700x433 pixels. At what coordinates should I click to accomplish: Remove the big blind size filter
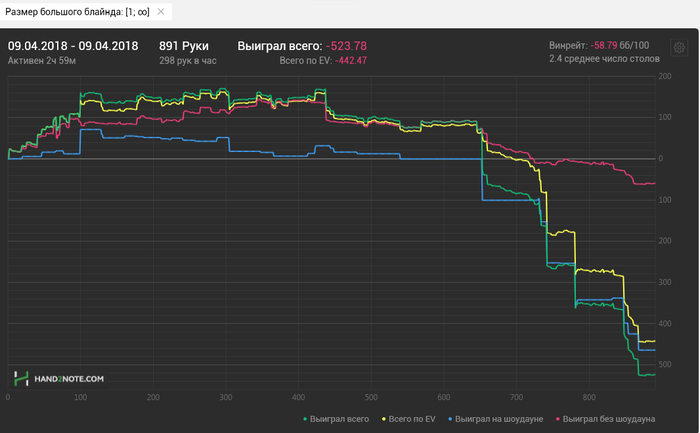point(161,12)
